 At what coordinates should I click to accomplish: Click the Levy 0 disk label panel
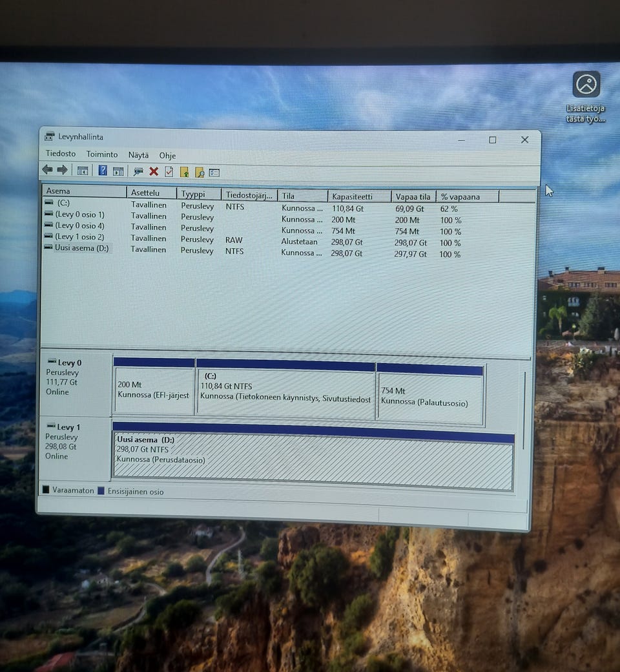pos(76,383)
